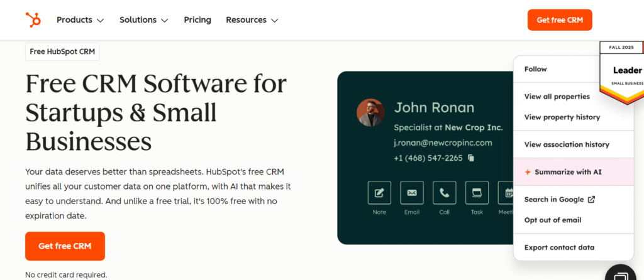This screenshot has width=644, height=280.
Task: Open the Pricing page
Action: (197, 19)
